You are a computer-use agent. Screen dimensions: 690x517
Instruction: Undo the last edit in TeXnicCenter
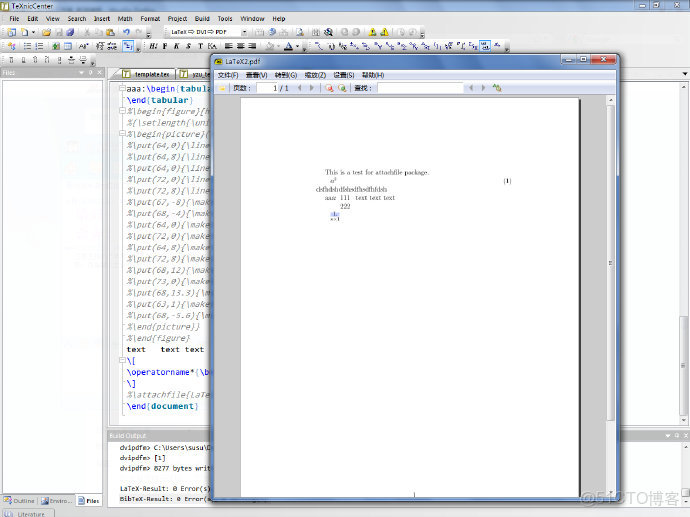click(x=127, y=32)
